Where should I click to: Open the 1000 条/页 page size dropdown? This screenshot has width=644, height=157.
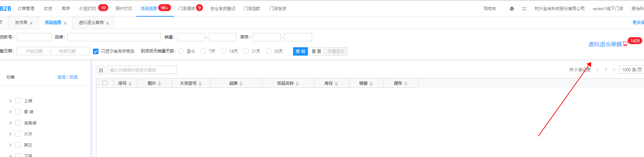pos(632,70)
